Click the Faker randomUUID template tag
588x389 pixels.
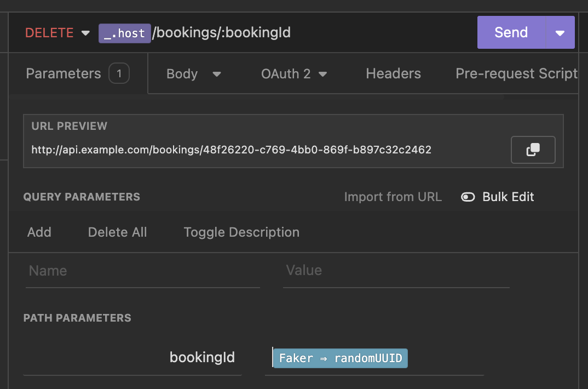(341, 358)
